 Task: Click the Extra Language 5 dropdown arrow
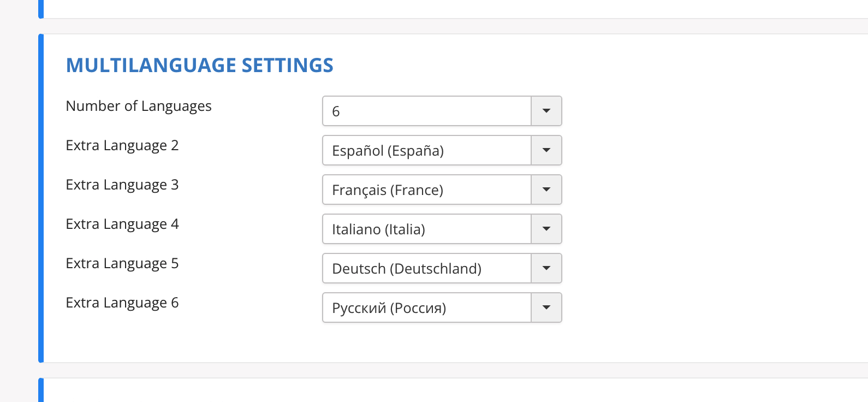(545, 268)
